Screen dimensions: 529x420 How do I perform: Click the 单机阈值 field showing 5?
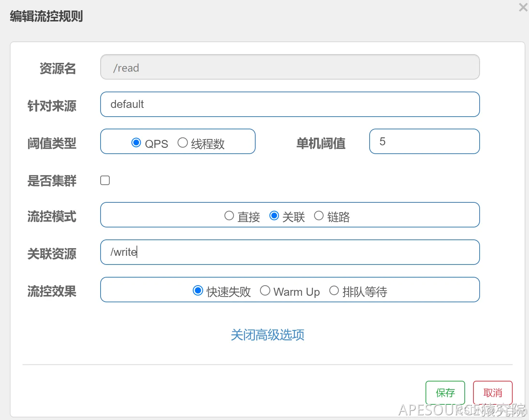[x=424, y=141]
